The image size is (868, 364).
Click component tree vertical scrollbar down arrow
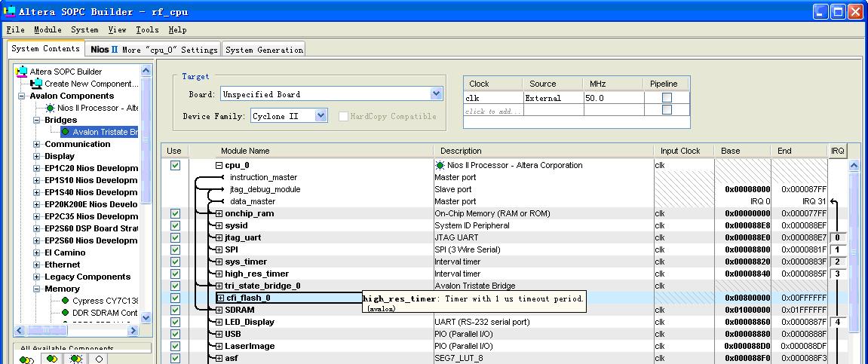pyautogui.click(x=146, y=318)
